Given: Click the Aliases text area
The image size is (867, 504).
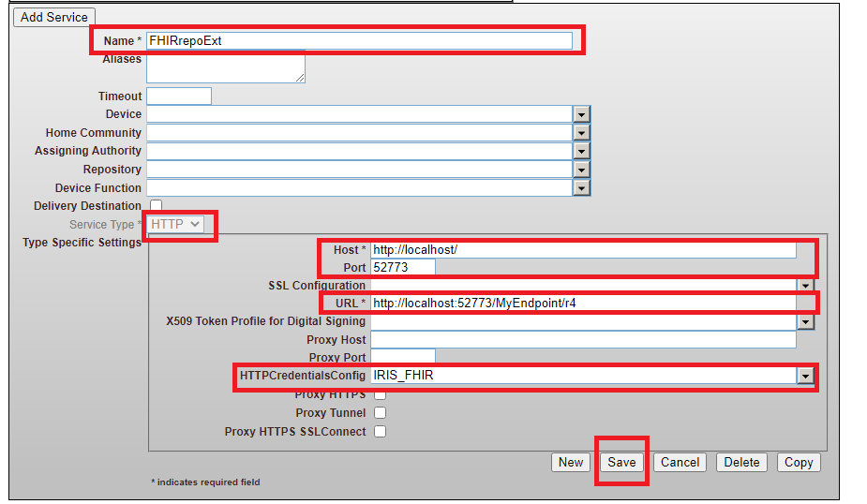Looking at the screenshot, I should coord(225,67).
